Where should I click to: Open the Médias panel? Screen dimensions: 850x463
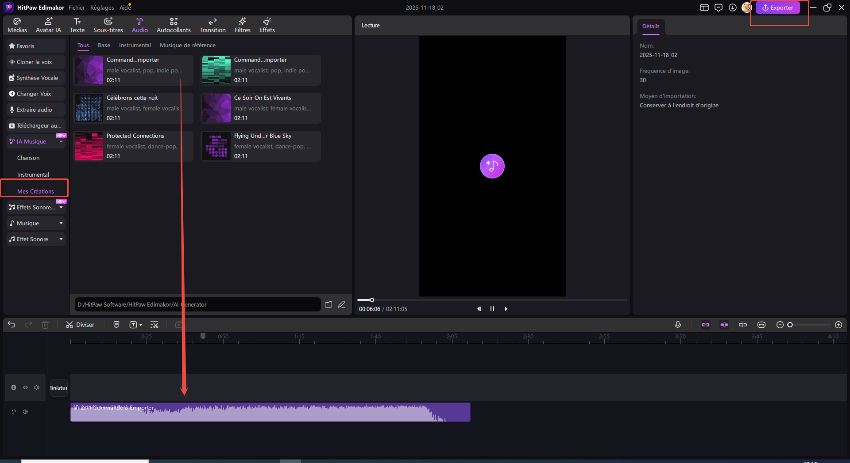[17, 25]
